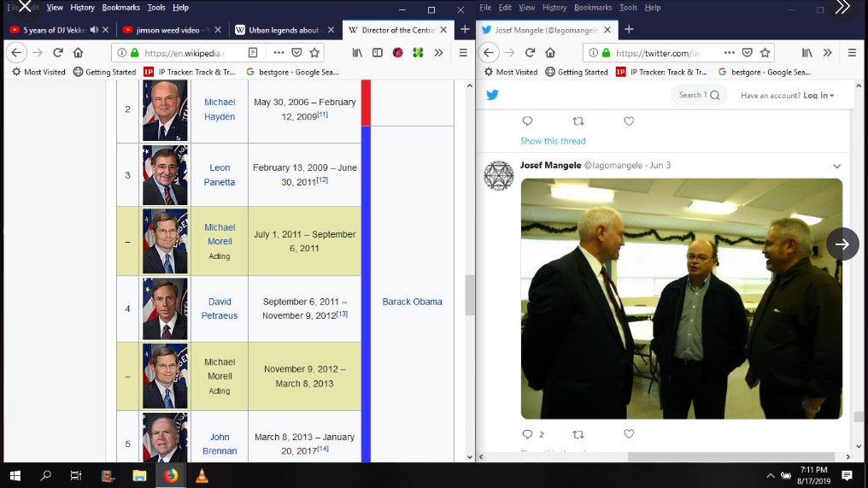
Task: Open the Josef Mangele profile name link
Action: pos(550,165)
